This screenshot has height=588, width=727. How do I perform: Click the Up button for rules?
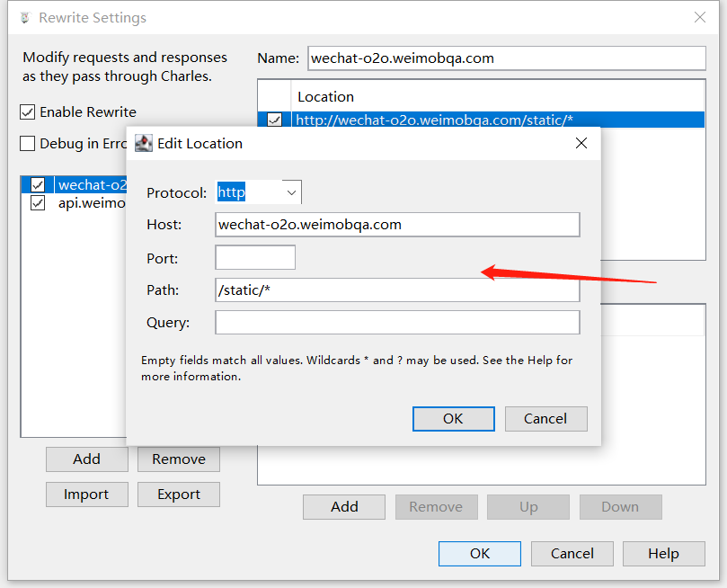(x=528, y=507)
